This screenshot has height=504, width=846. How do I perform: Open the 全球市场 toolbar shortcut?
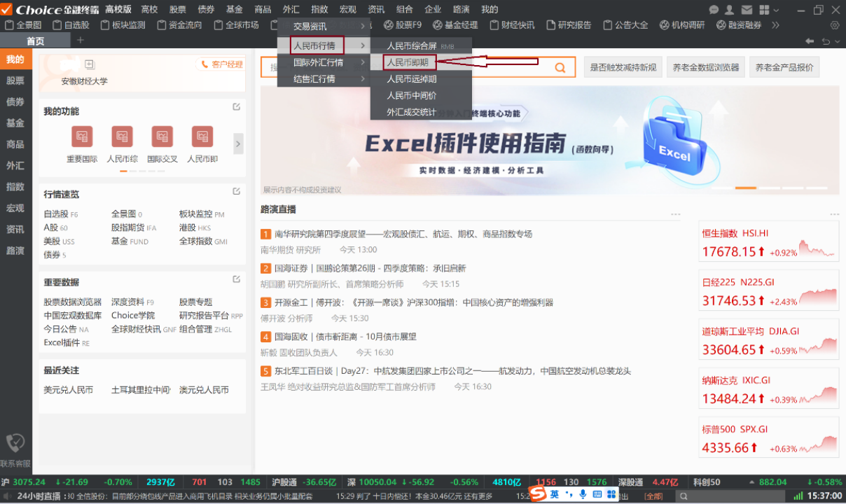(x=236, y=25)
